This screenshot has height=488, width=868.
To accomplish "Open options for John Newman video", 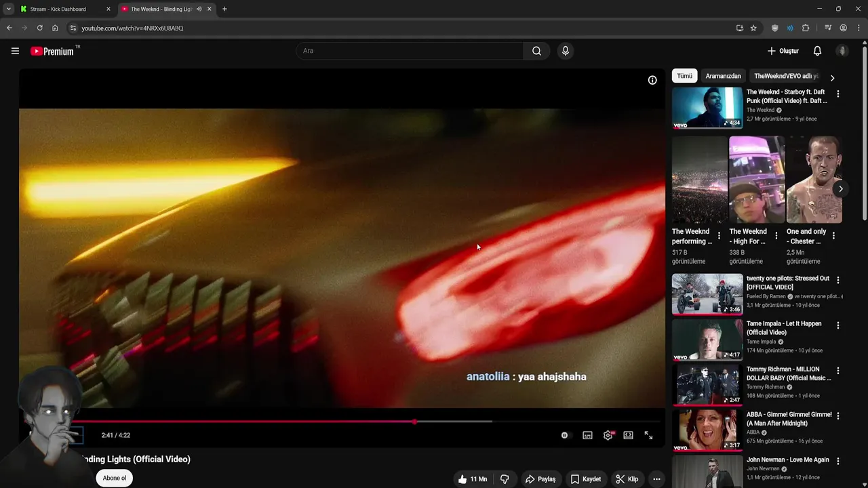I will pos(838,461).
